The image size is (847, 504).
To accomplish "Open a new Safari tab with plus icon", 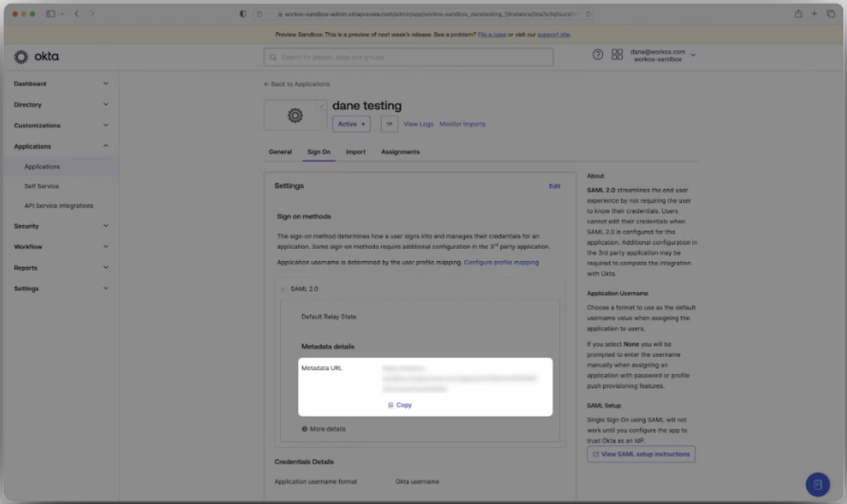I will [x=814, y=14].
